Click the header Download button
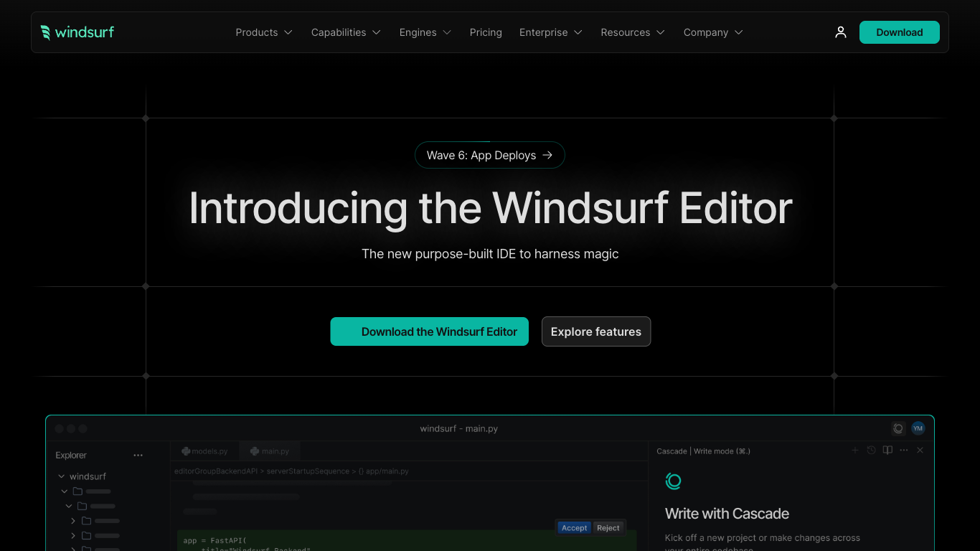 [x=900, y=32]
